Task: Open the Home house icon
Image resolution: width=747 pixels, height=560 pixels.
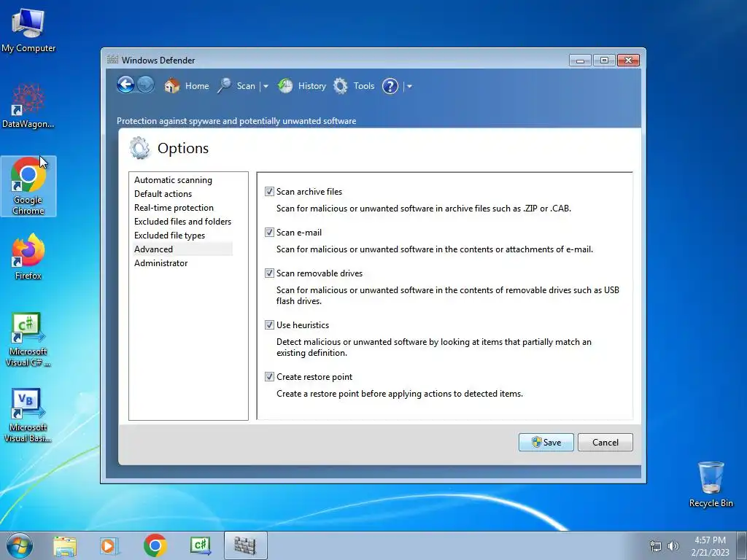Action: point(172,86)
